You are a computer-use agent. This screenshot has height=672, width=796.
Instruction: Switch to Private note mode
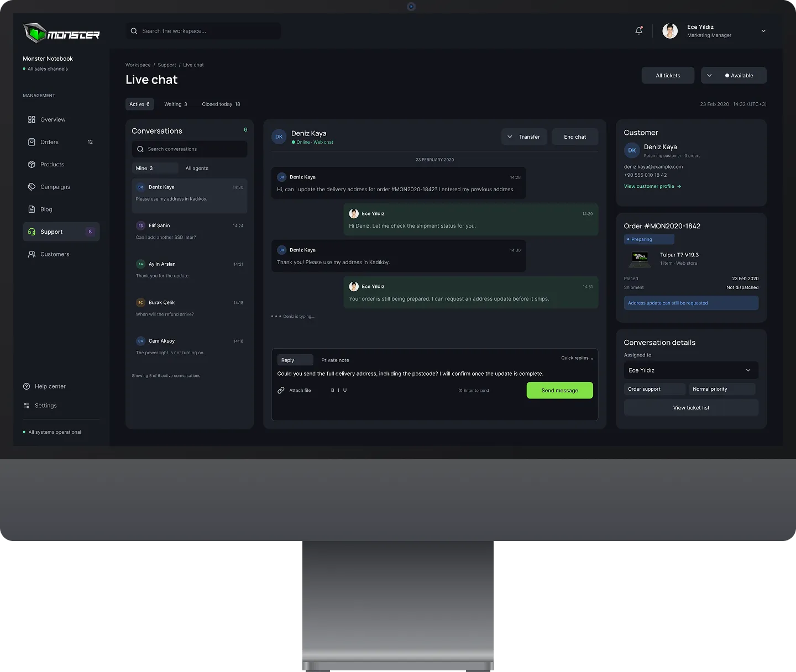click(335, 360)
